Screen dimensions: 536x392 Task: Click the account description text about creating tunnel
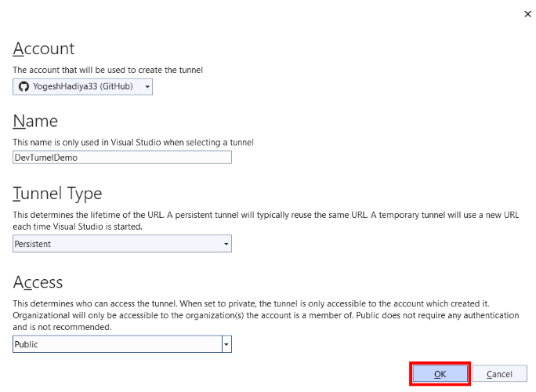[x=107, y=70]
